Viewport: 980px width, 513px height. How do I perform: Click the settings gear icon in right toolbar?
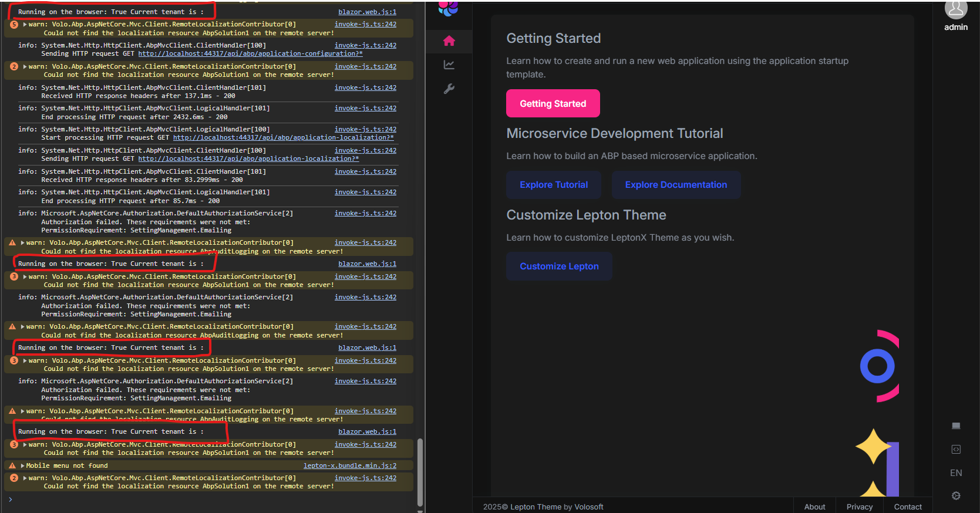click(x=955, y=496)
